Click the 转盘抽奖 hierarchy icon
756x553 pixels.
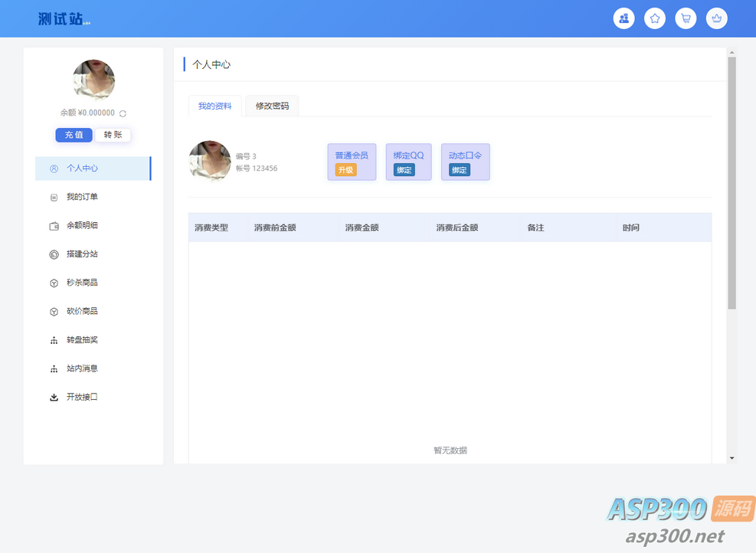(x=54, y=340)
